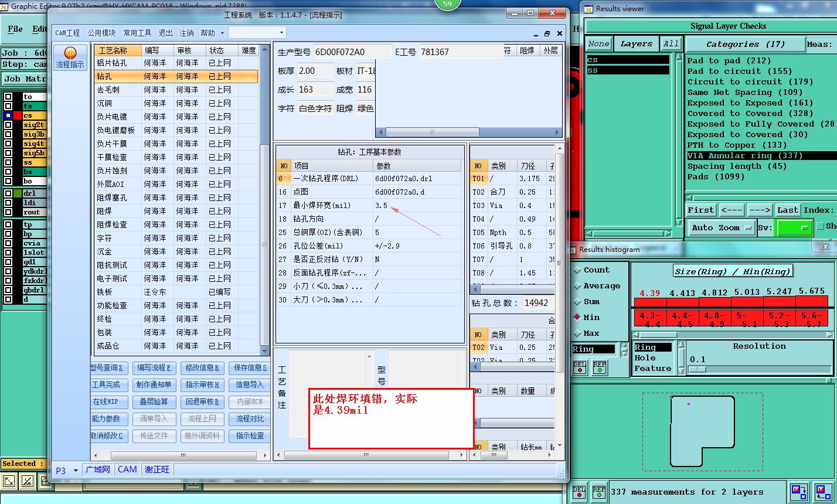837x504 pixels.
Task: Select Sum radio in Results histogram
Action: [x=578, y=302]
